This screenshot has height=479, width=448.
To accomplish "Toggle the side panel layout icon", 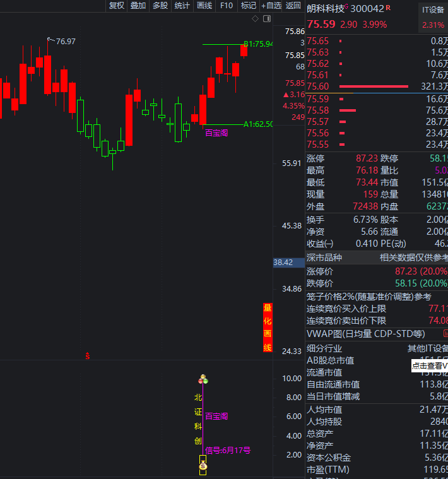I will (267, 19).
